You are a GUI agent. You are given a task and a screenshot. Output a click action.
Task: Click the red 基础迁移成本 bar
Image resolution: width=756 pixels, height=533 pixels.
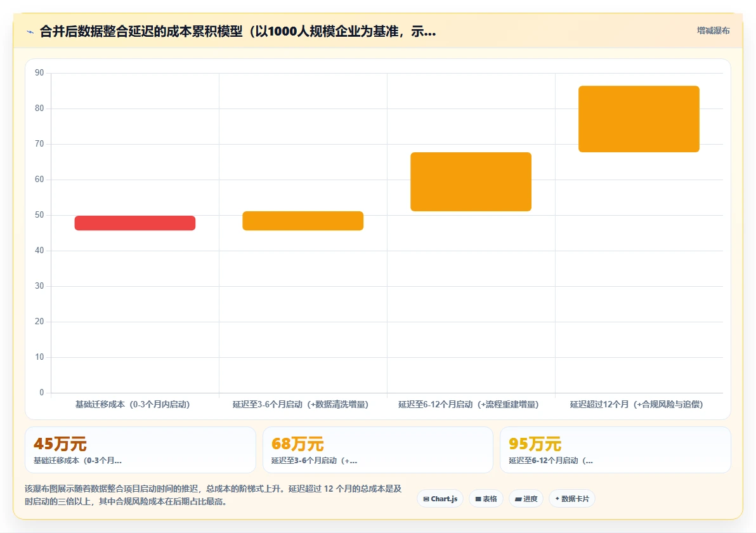point(135,223)
